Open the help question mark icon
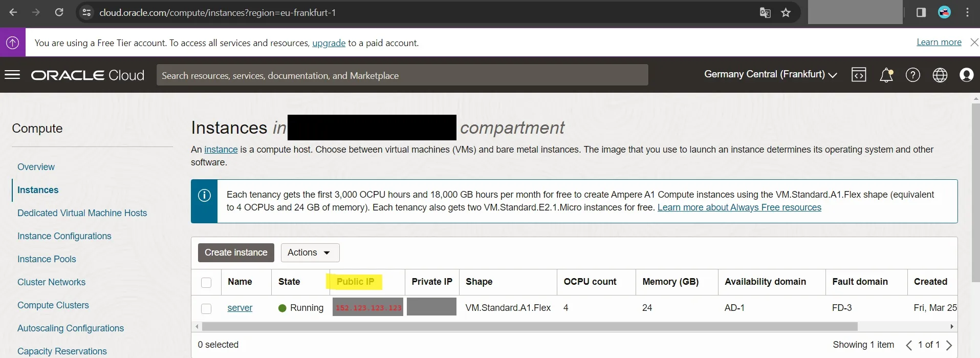 coord(913,75)
